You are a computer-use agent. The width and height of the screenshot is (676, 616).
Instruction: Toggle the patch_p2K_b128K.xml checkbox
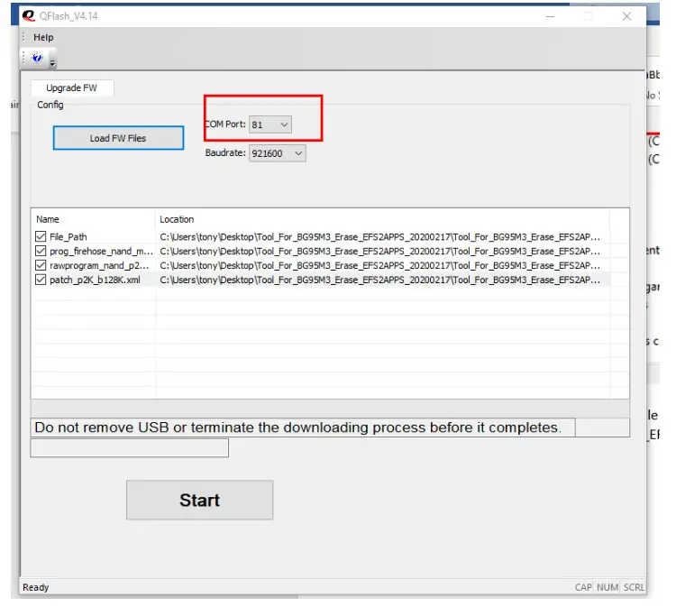click(x=41, y=280)
